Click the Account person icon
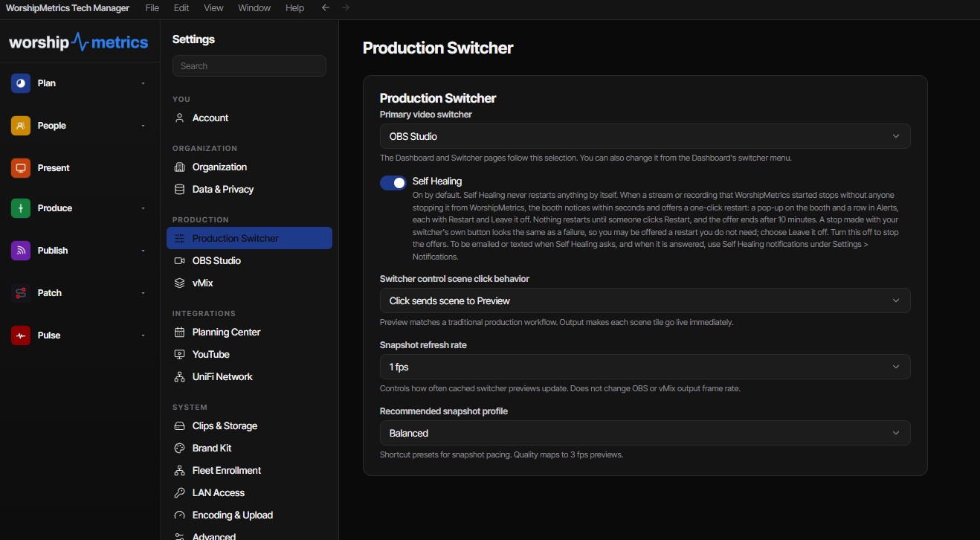Viewport: 980px width, 540px height. tap(179, 118)
